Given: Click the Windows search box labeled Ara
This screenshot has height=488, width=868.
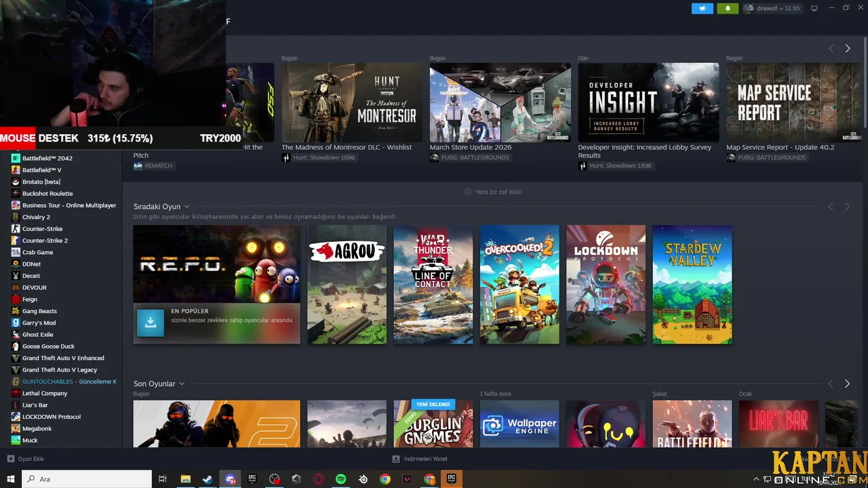Looking at the screenshot, I should coord(87,479).
